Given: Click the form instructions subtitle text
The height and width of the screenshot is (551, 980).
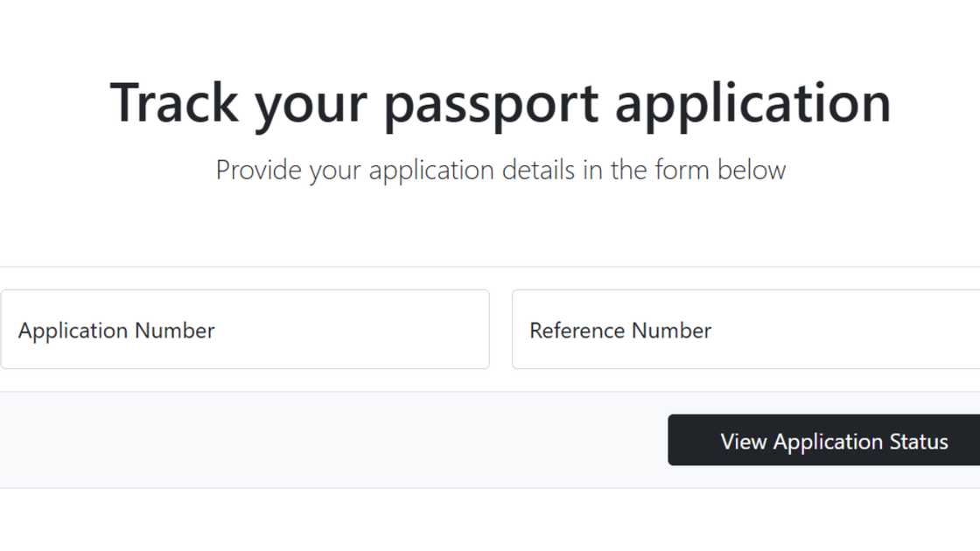Looking at the screenshot, I should pyautogui.click(x=500, y=170).
